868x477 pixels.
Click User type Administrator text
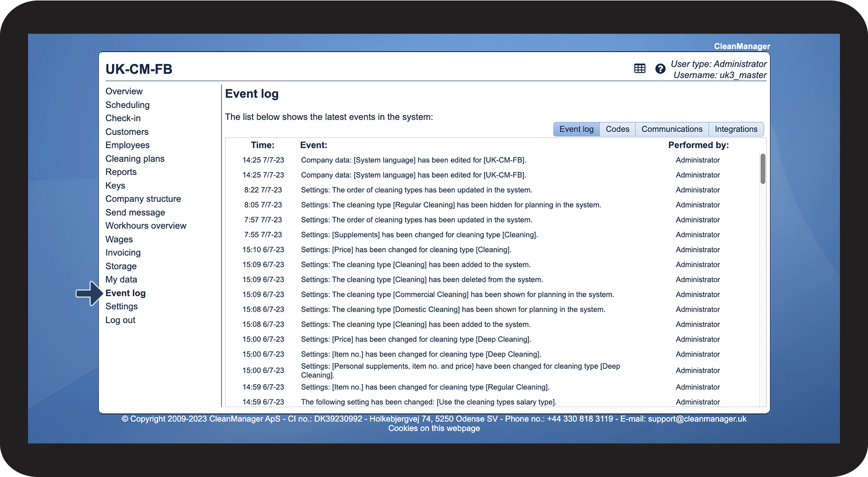click(x=718, y=64)
